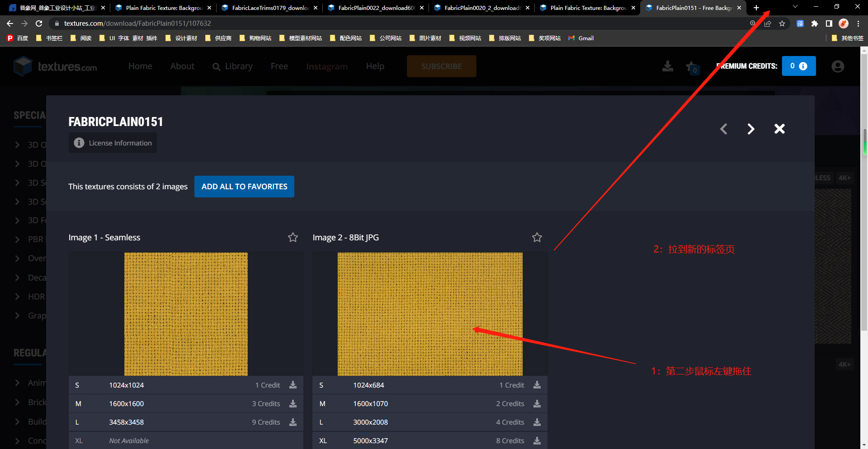Open downloads icon in site header
The height and width of the screenshot is (449, 868).
[667, 66]
